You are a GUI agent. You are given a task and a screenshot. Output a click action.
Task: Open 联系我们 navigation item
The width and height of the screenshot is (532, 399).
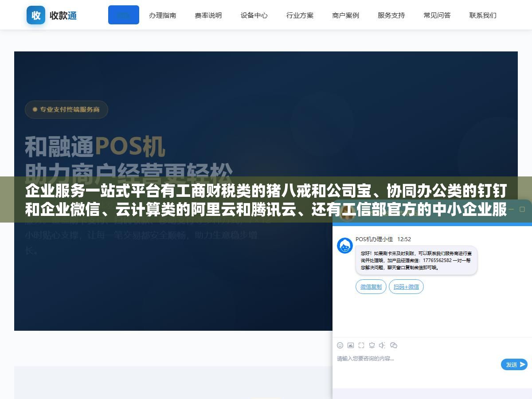point(483,15)
